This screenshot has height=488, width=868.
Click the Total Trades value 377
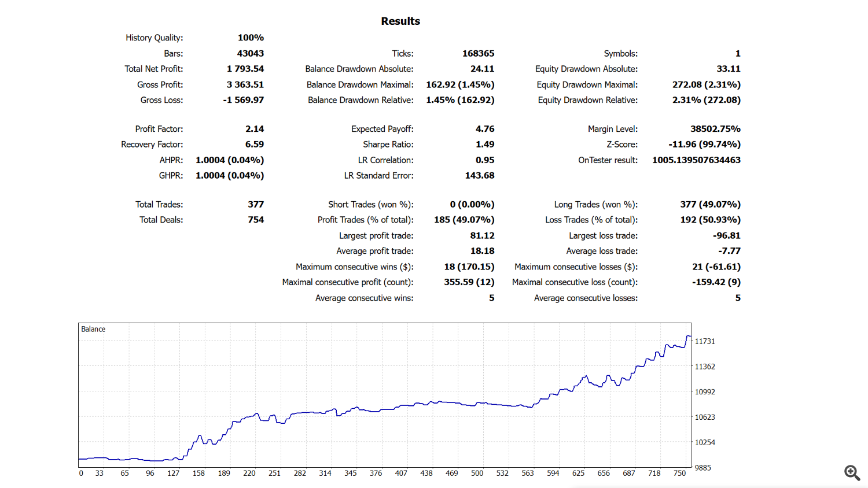pyautogui.click(x=256, y=205)
